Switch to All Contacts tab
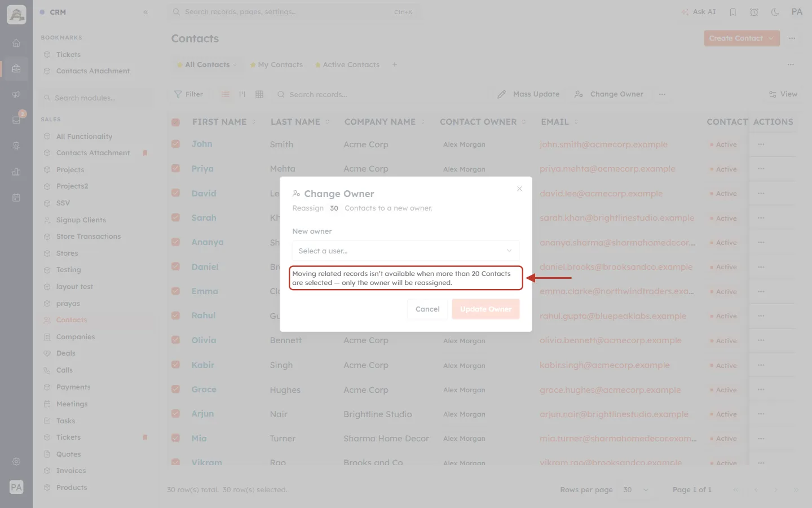Screen dimensions: 812x508 click(x=207, y=65)
